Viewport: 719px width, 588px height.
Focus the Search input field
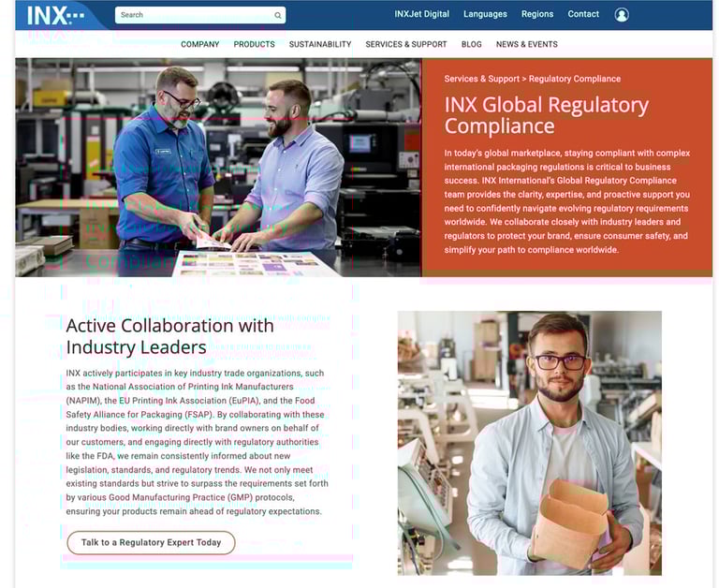pyautogui.click(x=200, y=15)
